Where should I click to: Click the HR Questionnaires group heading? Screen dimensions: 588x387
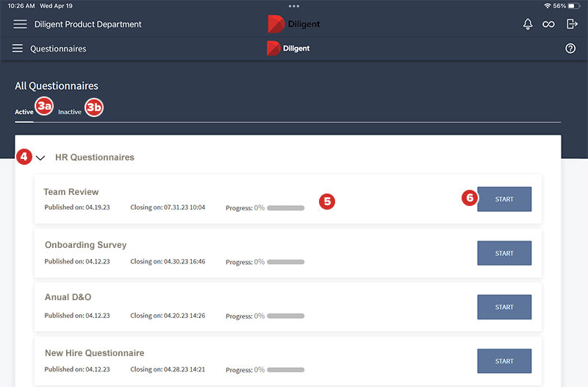(95, 157)
